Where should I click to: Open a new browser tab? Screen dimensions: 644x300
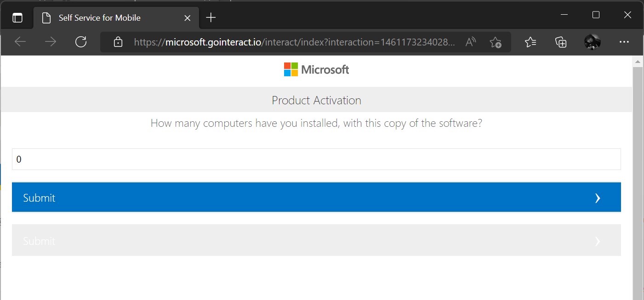tap(211, 17)
